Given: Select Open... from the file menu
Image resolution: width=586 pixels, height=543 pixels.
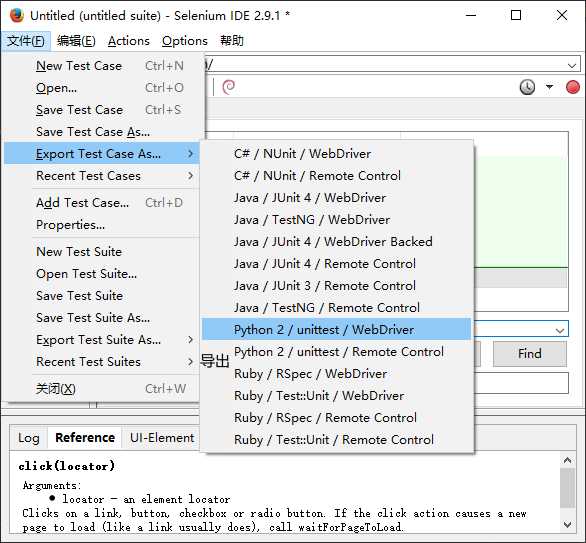Looking at the screenshot, I should tap(102, 88).
